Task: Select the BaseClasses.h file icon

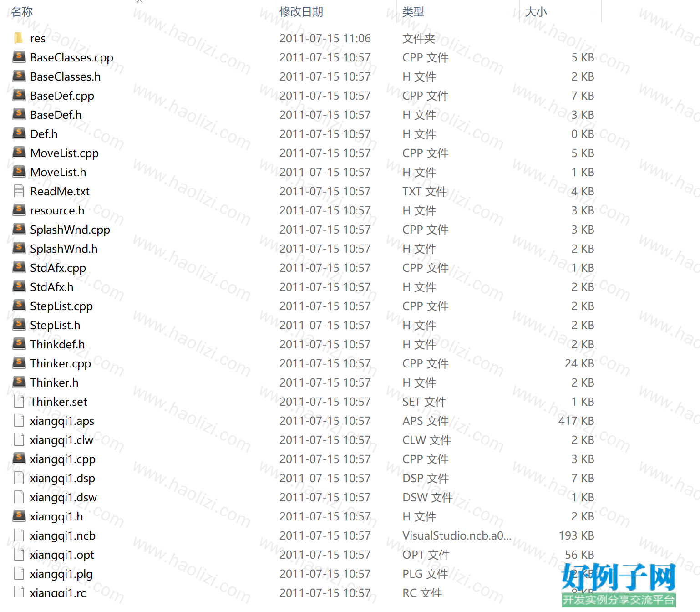Action: click(19, 76)
